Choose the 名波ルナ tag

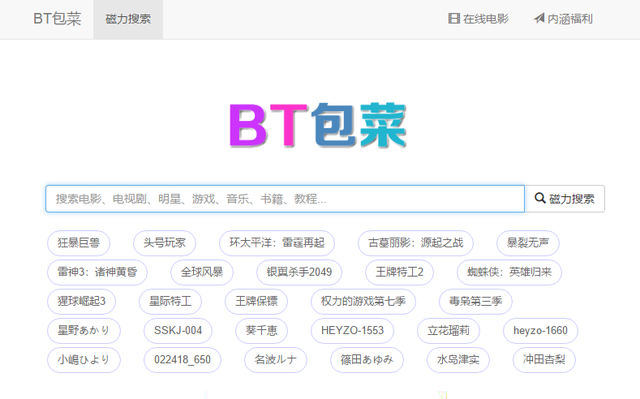click(x=276, y=360)
